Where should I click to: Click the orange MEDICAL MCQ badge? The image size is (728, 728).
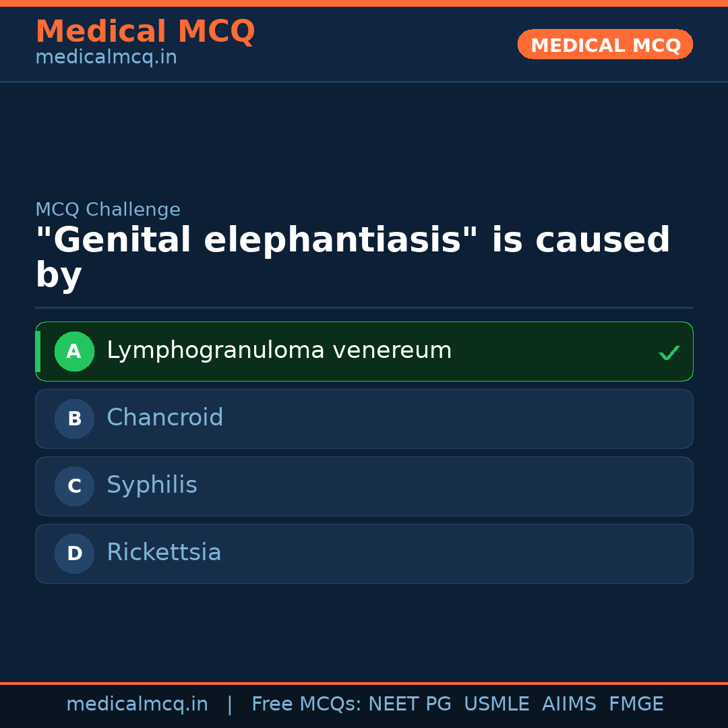point(605,45)
